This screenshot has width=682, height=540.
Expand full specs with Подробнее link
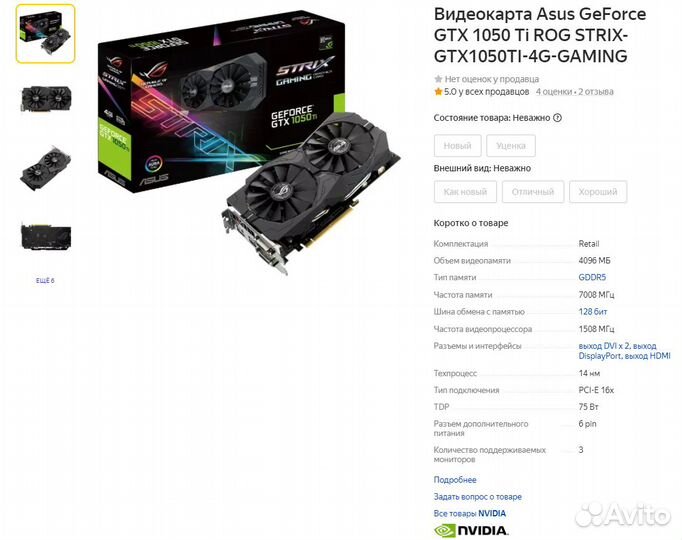pyautogui.click(x=455, y=480)
